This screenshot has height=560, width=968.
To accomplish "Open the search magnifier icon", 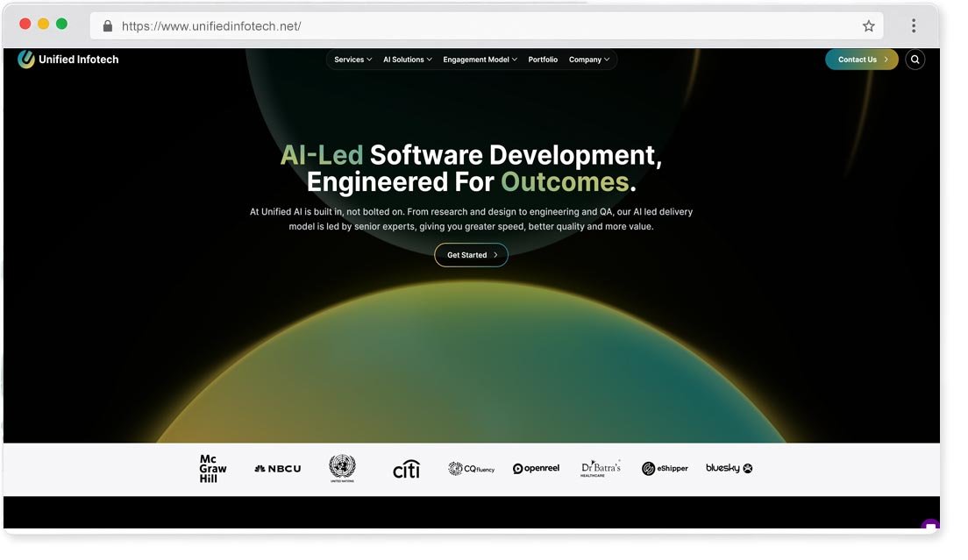I will (x=915, y=60).
